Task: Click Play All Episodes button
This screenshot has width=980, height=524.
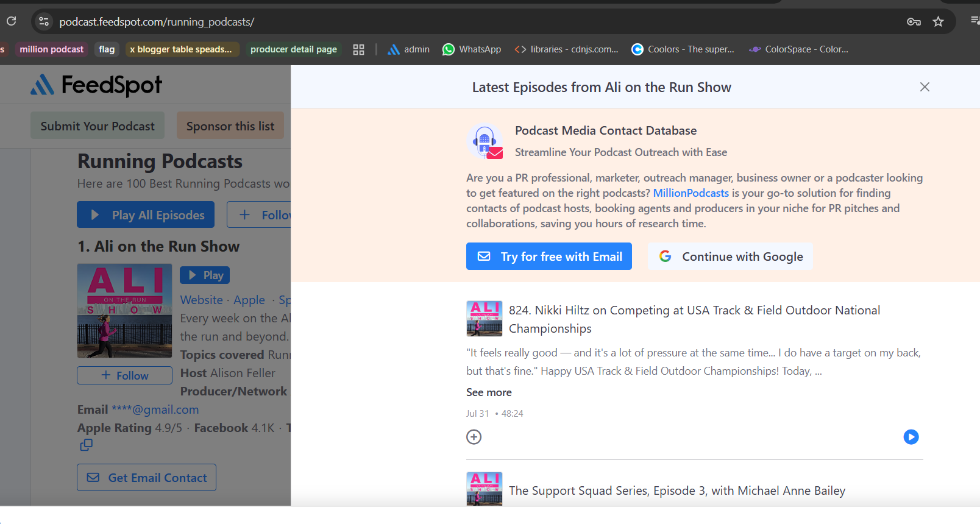Action: pyautogui.click(x=146, y=215)
